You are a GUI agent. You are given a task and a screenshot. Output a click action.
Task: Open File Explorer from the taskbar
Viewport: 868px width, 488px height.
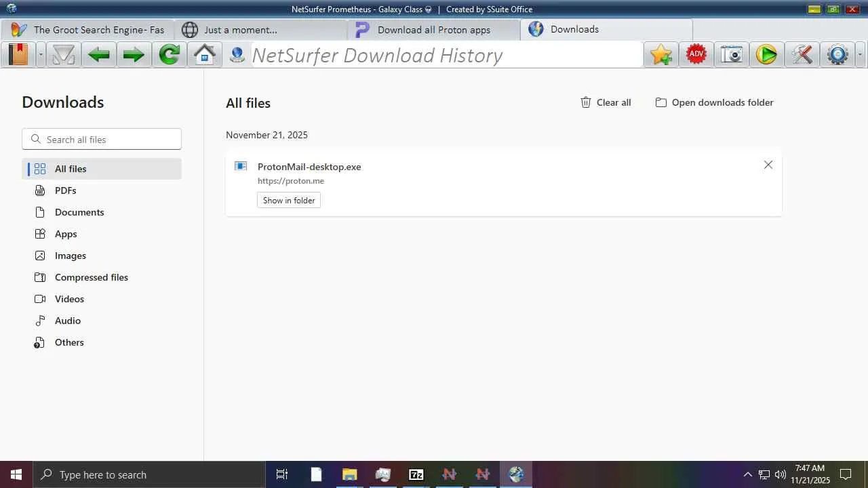click(349, 474)
